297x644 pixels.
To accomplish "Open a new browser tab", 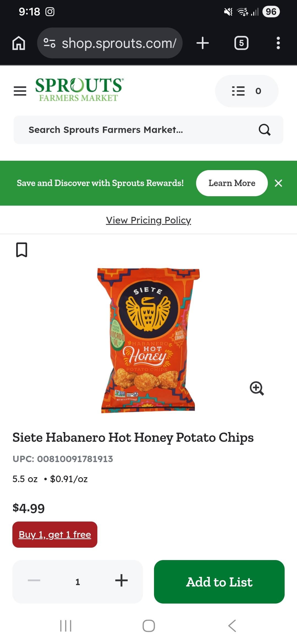I will pos(203,43).
